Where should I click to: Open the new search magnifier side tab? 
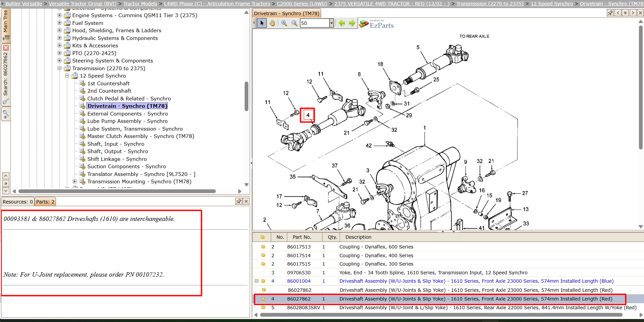point(6,114)
